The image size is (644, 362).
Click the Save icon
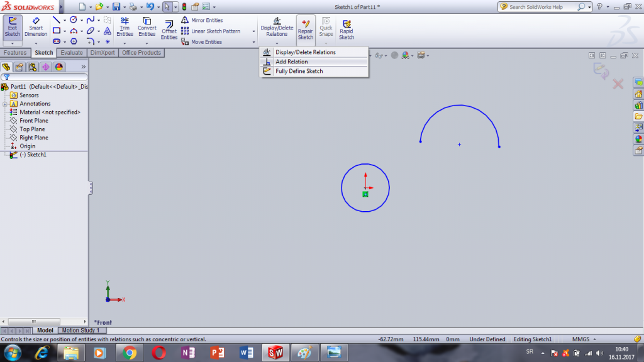[x=116, y=6]
